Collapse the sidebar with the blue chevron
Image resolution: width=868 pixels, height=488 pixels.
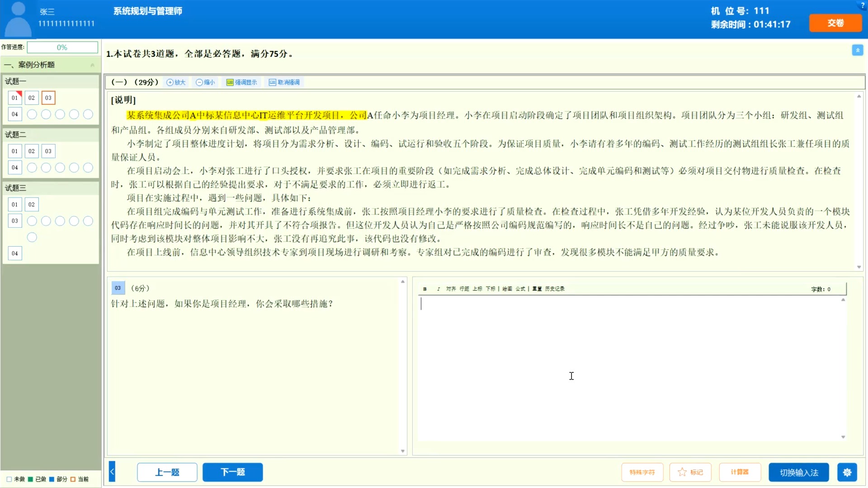(x=112, y=472)
